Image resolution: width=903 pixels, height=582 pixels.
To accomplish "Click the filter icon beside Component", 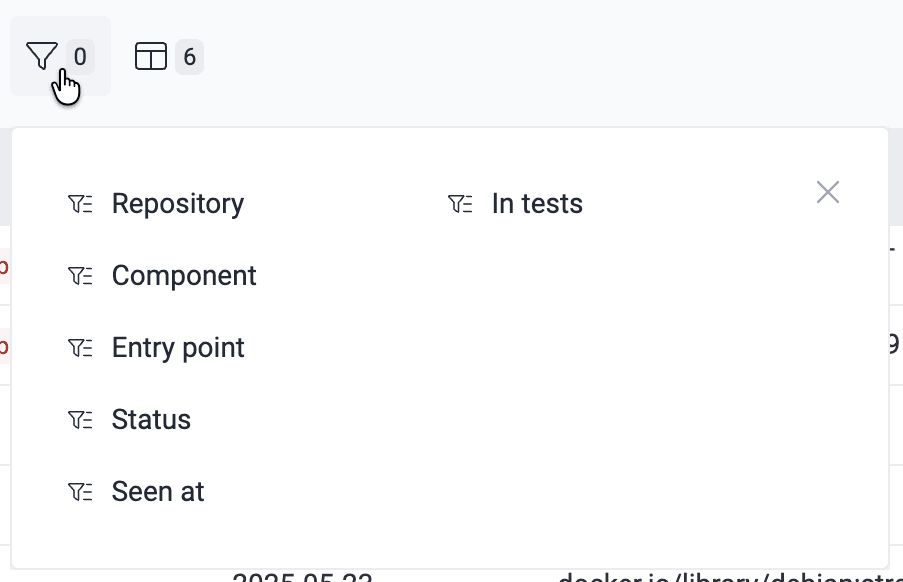I will 80,275.
